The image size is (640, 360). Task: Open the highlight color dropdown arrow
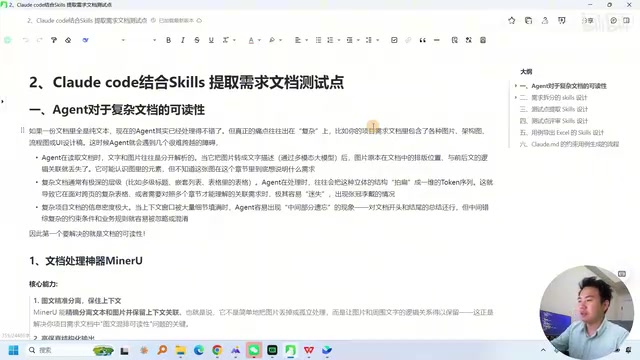tap(280, 40)
